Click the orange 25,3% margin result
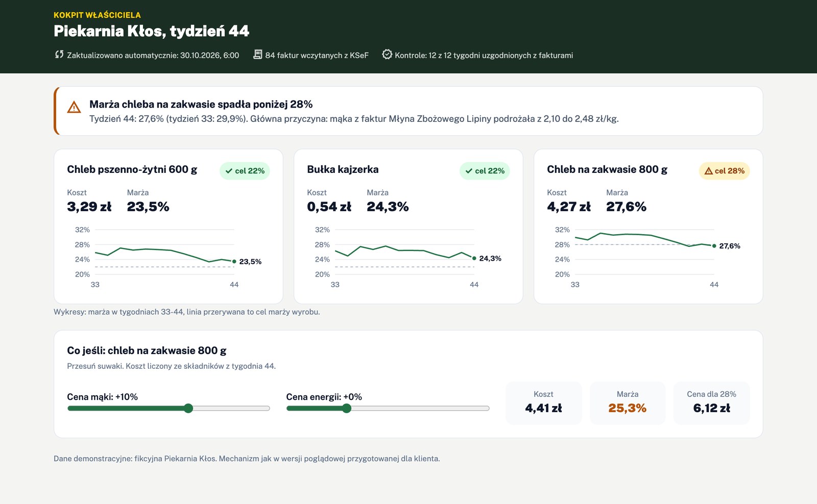The height and width of the screenshot is (504, 817). tap(628, 408)
